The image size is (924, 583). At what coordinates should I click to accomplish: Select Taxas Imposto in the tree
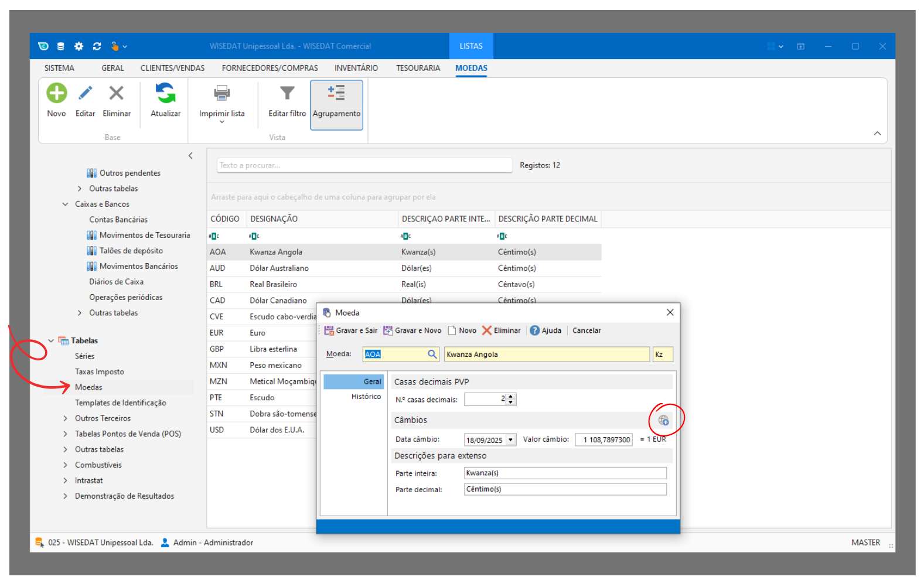tap(100, 372)
